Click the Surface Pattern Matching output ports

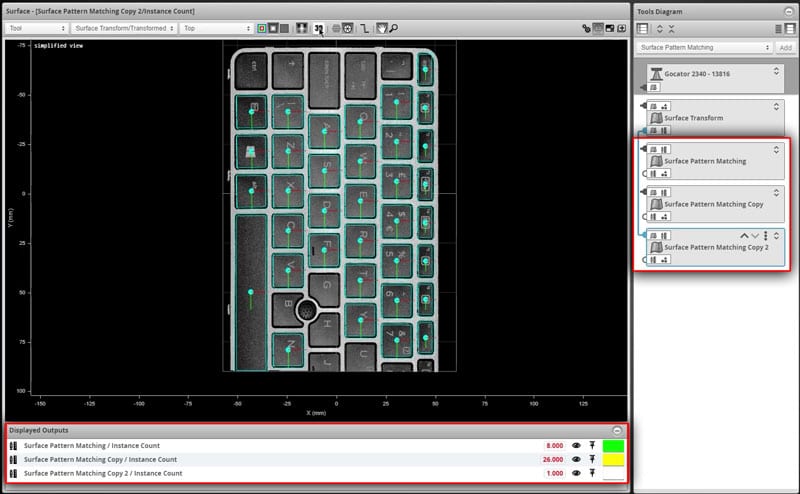(659, 174)
